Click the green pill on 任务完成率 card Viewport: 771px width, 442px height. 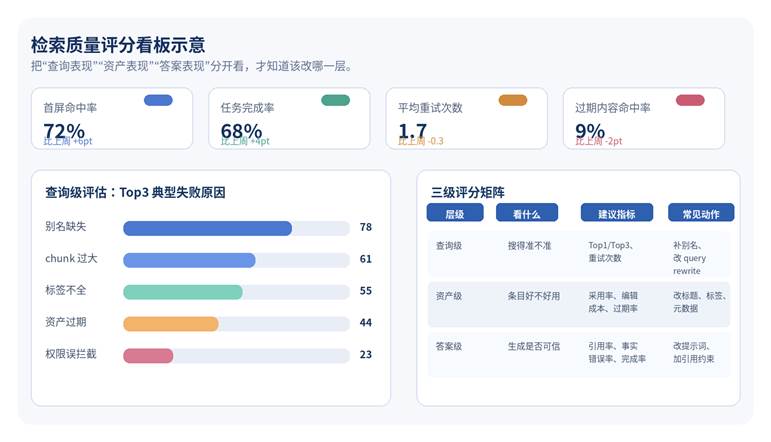click(x=335, y=100)
